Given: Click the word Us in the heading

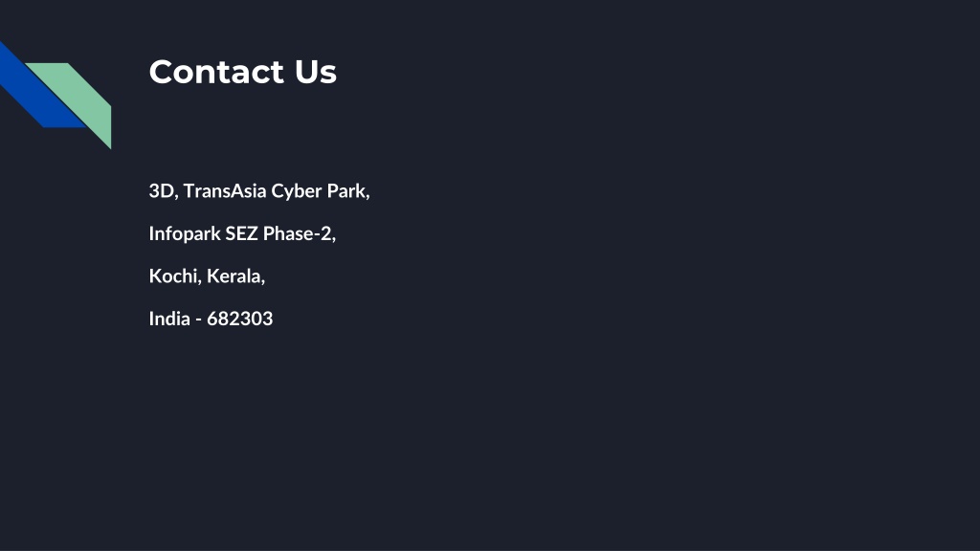Looking at the screenshot, I should tap(316, 72).
